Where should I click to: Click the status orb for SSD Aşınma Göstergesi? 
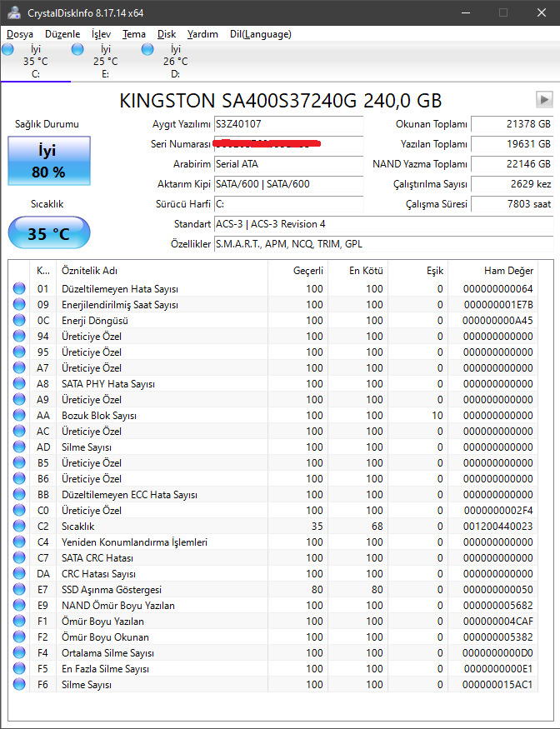tap(19, 590)
